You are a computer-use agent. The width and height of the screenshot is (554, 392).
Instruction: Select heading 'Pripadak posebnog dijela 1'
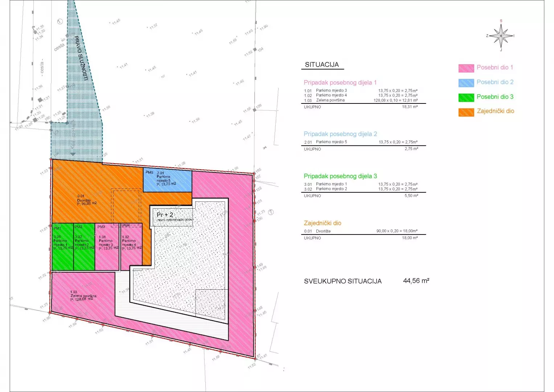[x=340, y=83]
